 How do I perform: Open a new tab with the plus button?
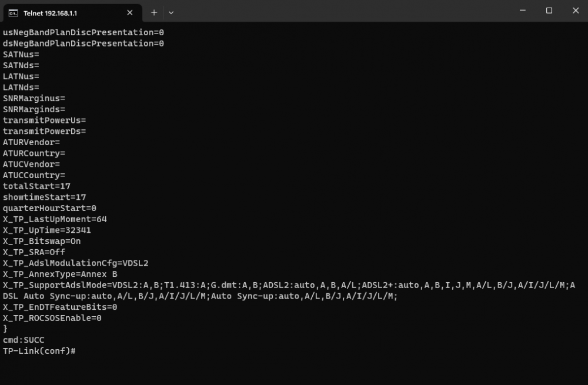tap(154, 12)
